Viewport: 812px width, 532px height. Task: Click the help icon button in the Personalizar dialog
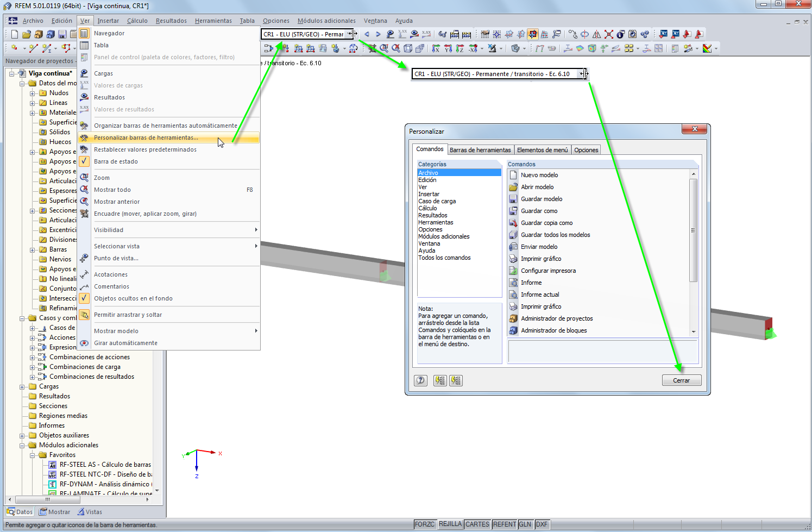tap(420, 380)
